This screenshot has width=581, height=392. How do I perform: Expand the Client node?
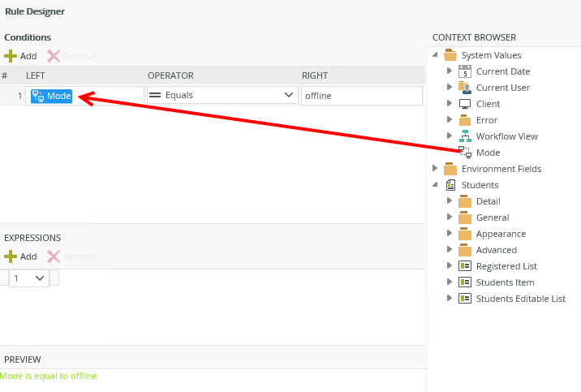click(x=449, y=103)
